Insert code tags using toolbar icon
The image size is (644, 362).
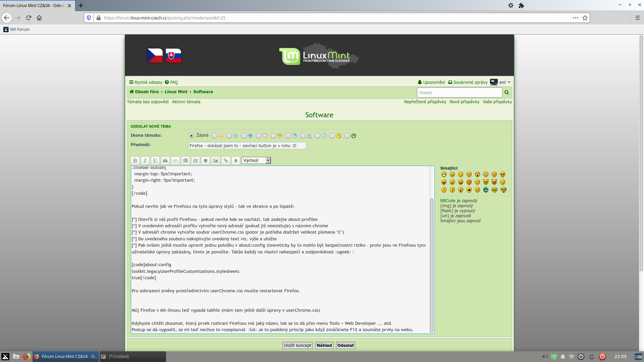[x=175, y=161]
